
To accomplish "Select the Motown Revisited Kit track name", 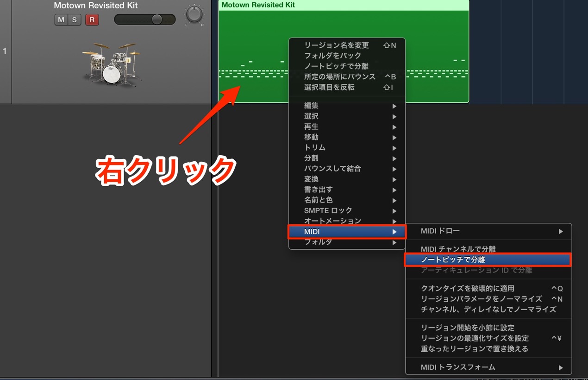I will [96, 6].
